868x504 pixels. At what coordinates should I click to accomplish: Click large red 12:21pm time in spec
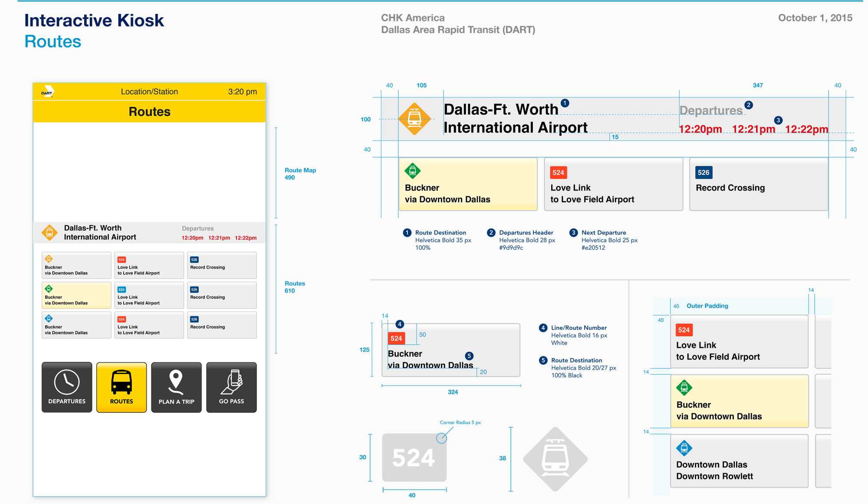pyautogui.click(x=753, y=129)
